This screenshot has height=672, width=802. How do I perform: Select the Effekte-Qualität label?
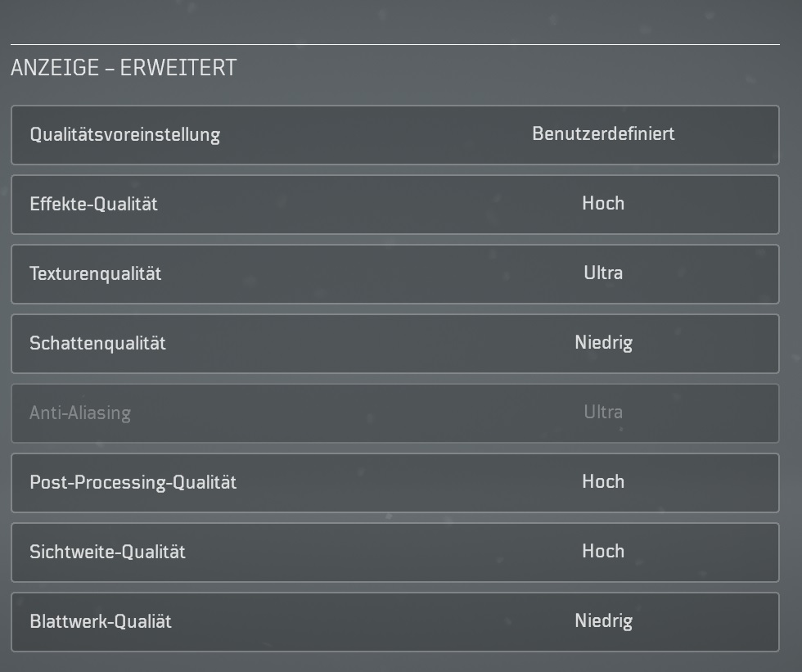coord(93,204)
